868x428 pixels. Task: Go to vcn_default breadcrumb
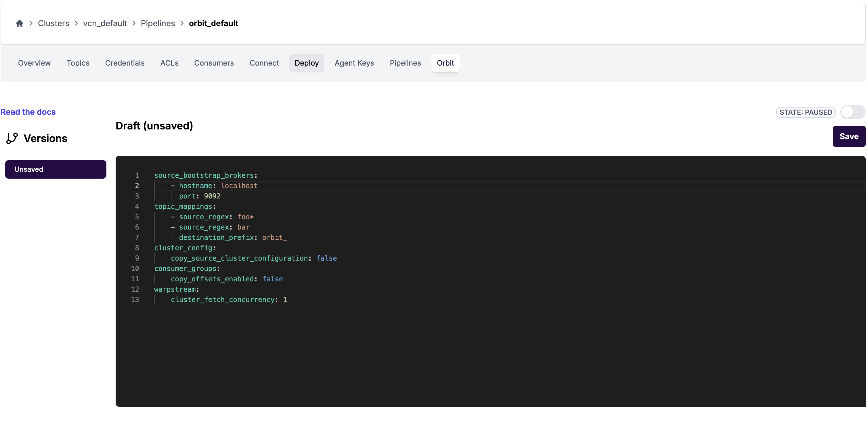tap(105, 23)
